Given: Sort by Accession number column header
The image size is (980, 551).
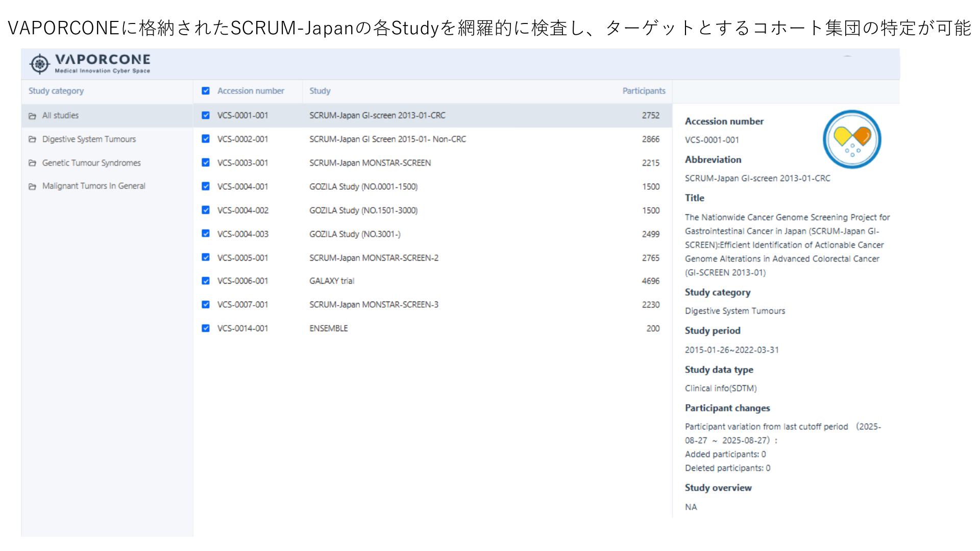Looking at the screenshot, I should pos(251,91).
